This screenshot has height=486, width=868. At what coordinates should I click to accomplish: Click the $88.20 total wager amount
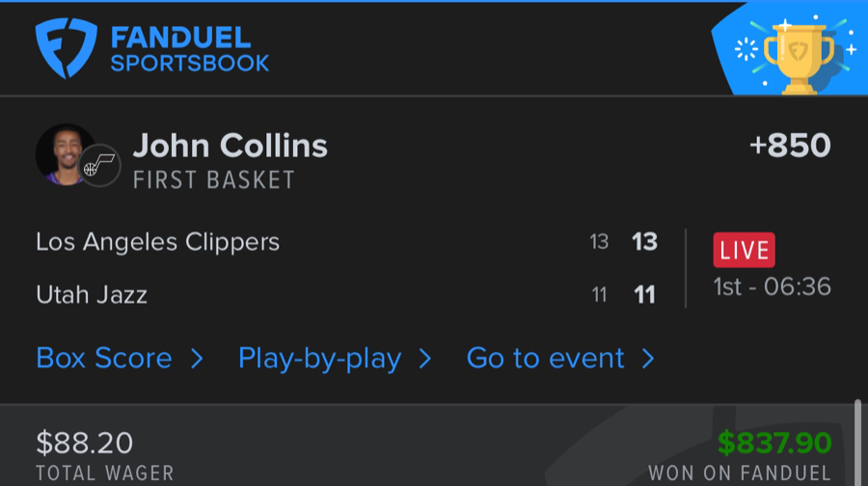[85, 443]
